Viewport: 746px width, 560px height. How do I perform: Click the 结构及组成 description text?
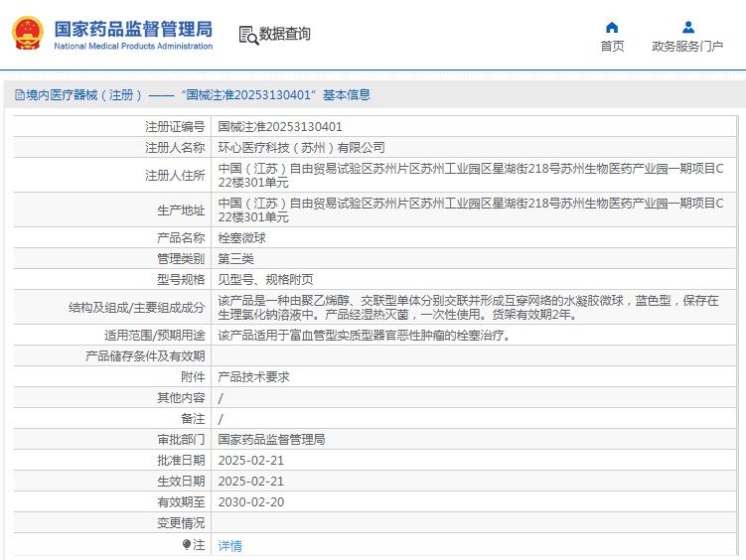[x=468, y=308]
